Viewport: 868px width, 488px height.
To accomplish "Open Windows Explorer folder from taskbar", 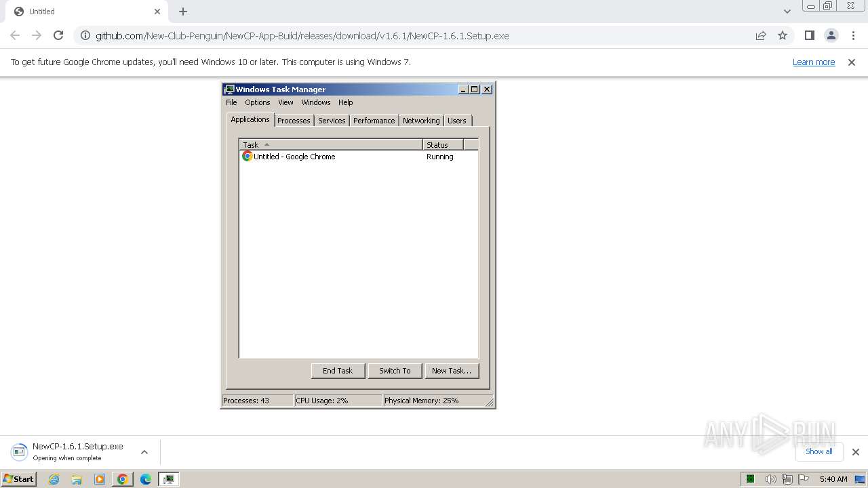I will click(77, 479).
